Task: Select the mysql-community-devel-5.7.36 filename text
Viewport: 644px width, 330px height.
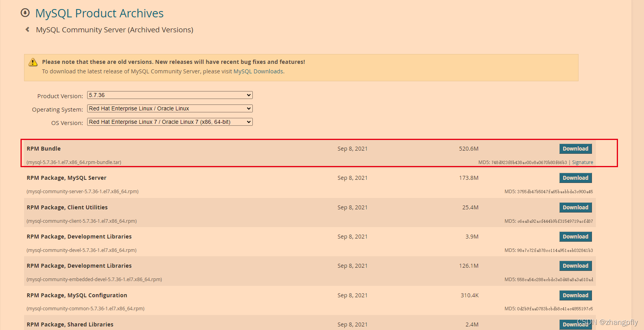Action: tap(82, 250)
